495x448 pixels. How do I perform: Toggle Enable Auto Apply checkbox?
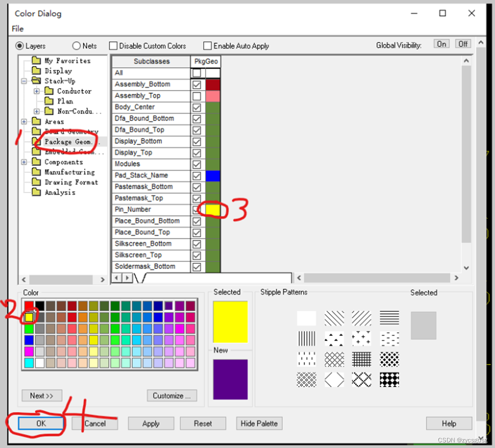click(x=207, y=46)
